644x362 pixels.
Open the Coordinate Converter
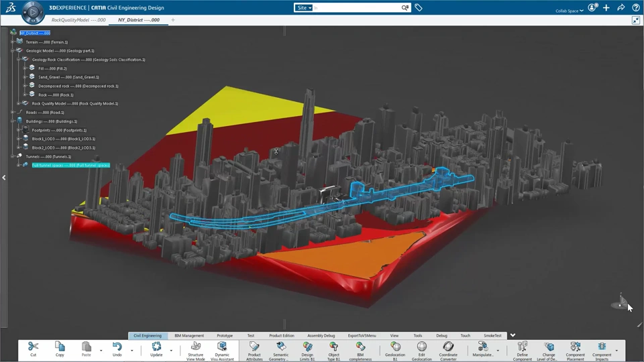(448, 347)
